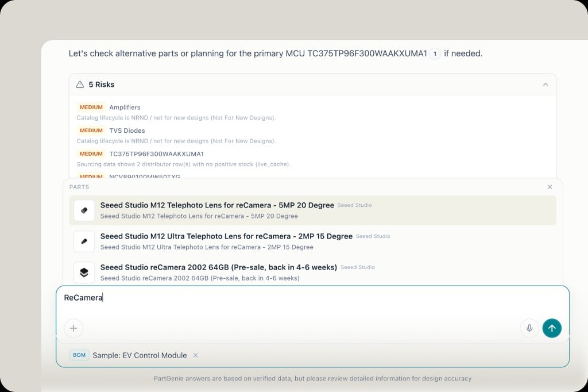Click the Seeed Studio tag on 2MP lens row
Screen dimensions: 588x392
373,236
